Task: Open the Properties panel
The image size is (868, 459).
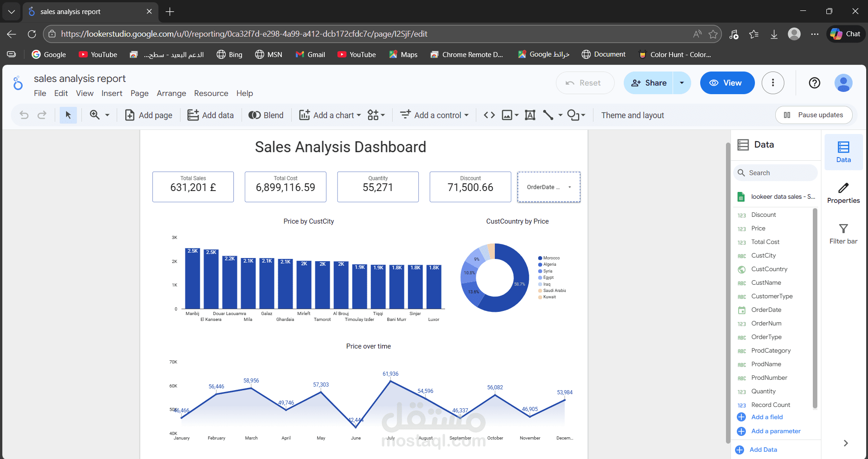Action: 843,193
